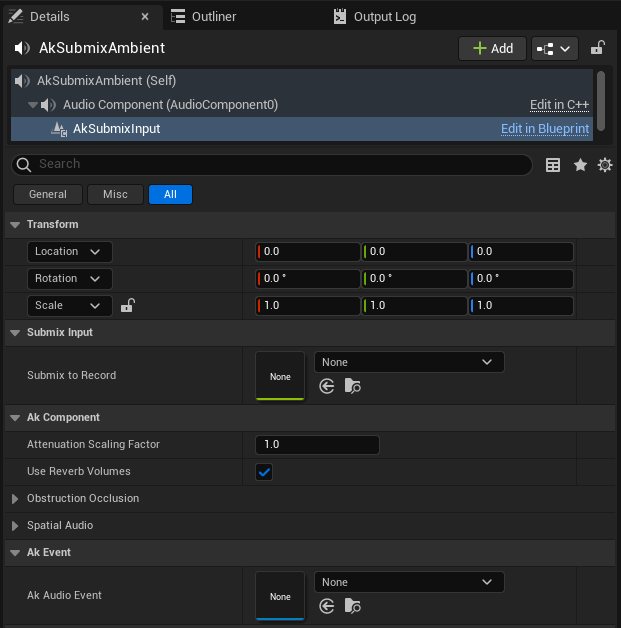Open the blueprint/class options dropdown next to Add
The image size is (621, 628).
click(x=555, y=48)
